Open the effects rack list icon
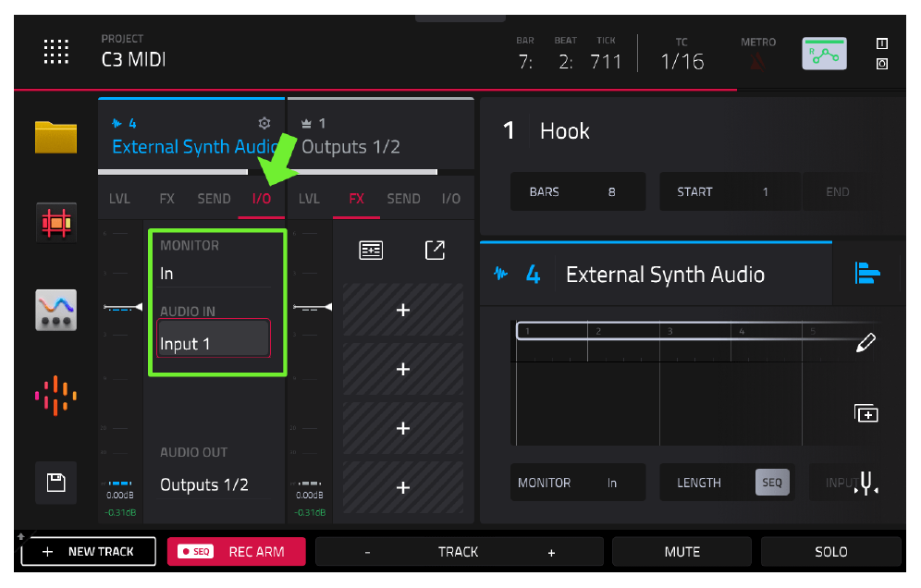The image size is (921, 588). [371, 251]
